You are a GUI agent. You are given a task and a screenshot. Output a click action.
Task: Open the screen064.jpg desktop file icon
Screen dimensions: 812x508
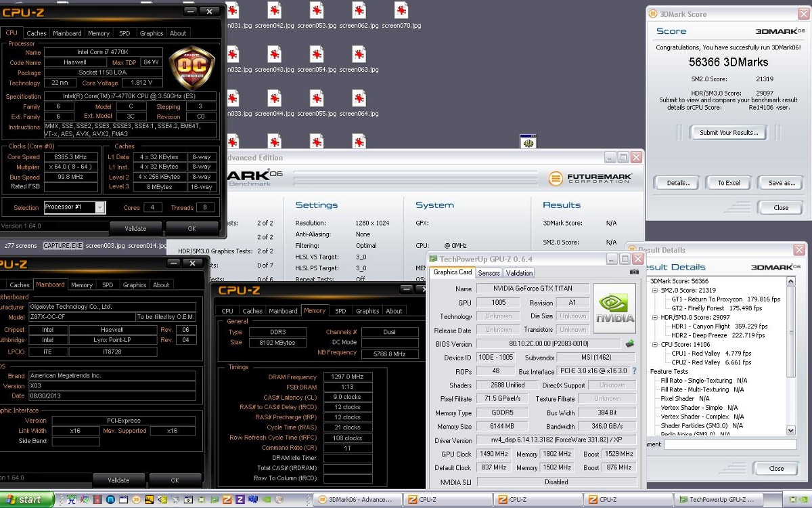click(x=359, y=98)
